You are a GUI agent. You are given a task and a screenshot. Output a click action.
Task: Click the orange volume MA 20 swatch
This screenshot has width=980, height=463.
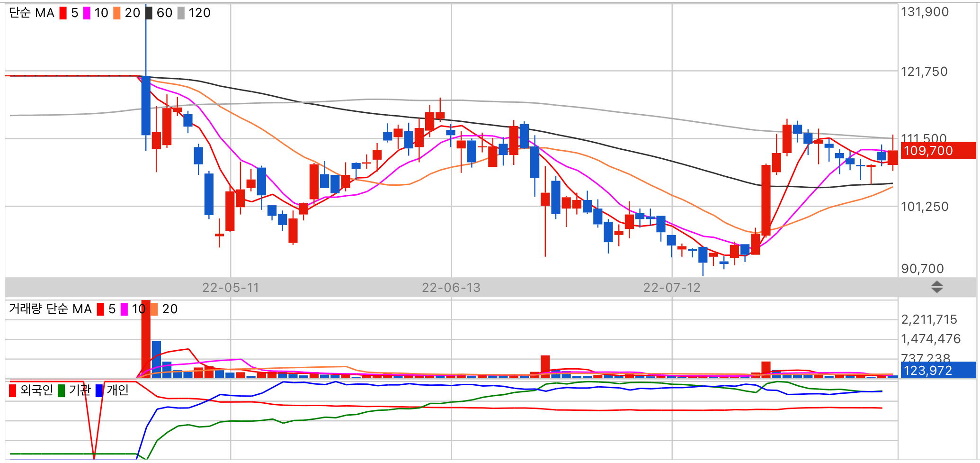click(154, 309)
